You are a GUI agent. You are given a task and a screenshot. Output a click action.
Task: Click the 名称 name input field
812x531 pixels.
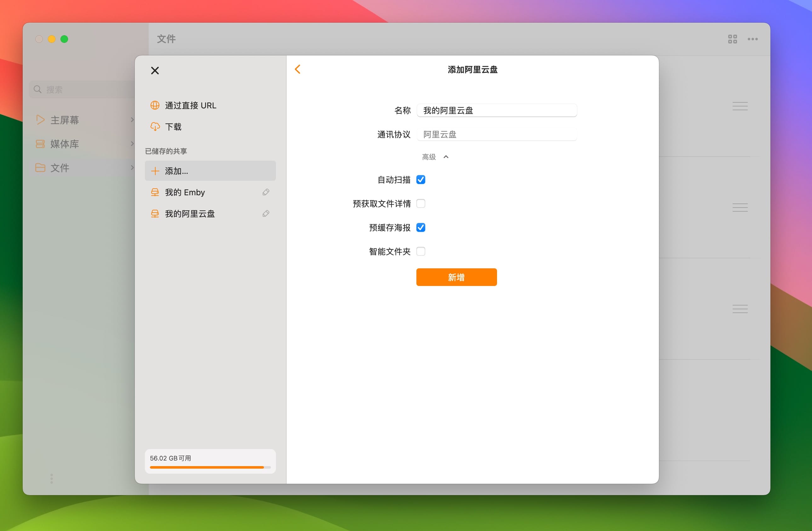(x=497, y=111)
